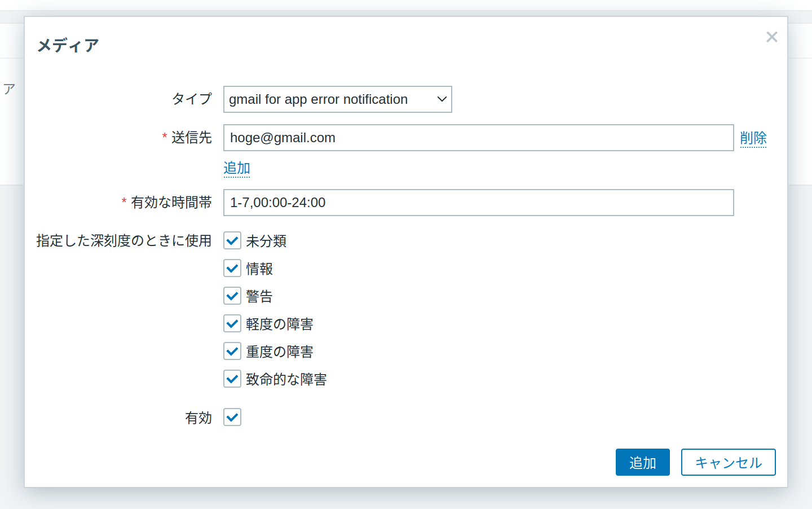Toggle the 重度の障害 severity checkbox
812x509 pixels.
232,351
